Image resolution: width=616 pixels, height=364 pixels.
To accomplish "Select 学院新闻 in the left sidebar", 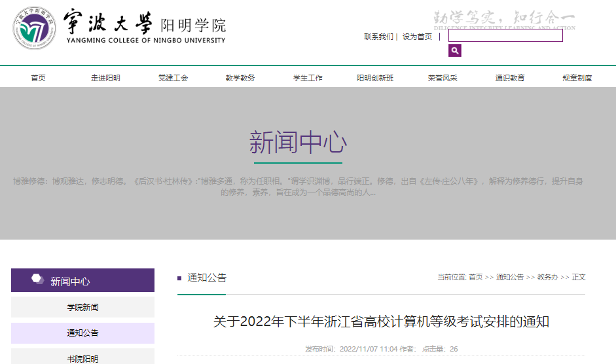I will tap(82, 307).
